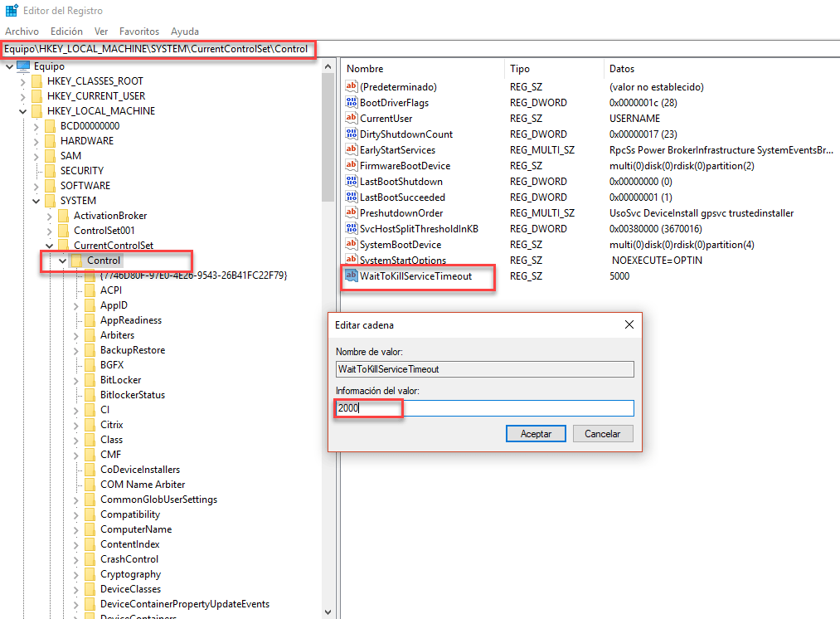Select the EarlyStartServices multi-string icon
The width and height of the screenshot is (840, 619).
click(x=351, y=150)
